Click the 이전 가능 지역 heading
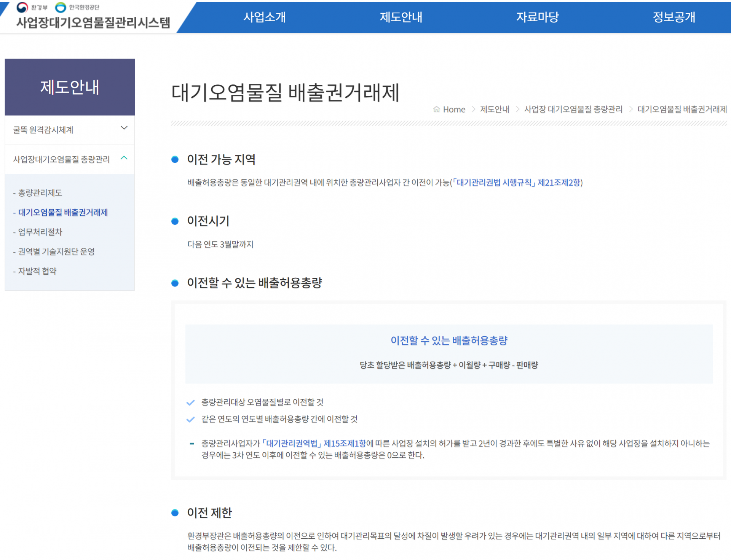 pyautogui.click(x=221, y=159)
